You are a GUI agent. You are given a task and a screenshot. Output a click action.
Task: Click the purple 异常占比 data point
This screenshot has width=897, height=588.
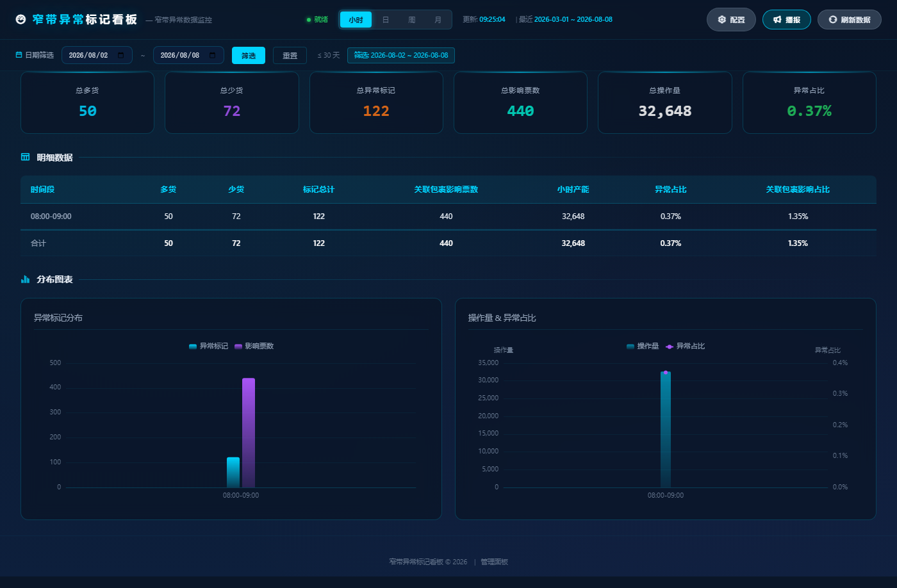click(666, 372)
